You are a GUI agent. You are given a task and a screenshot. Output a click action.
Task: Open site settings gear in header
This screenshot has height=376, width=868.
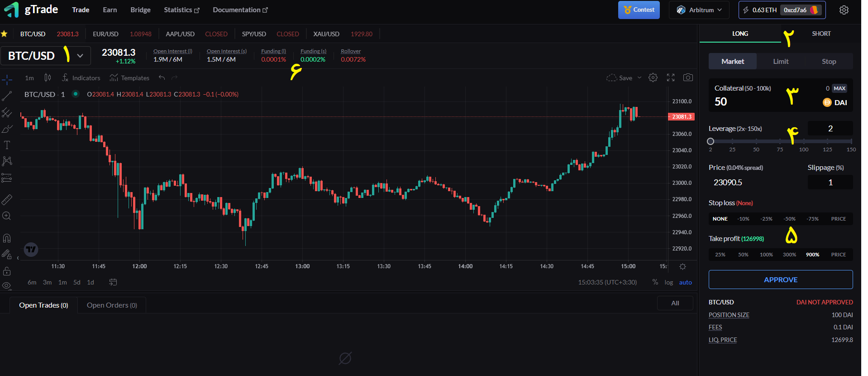[844, 10]
